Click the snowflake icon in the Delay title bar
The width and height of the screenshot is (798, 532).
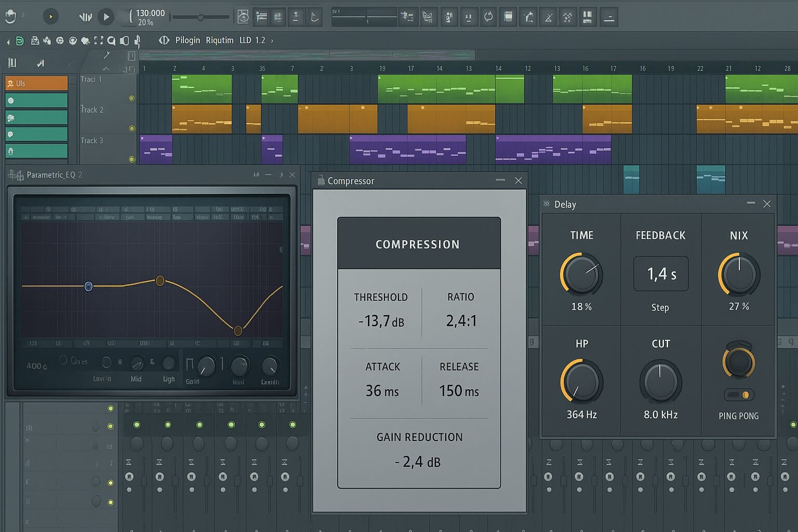(547, 204)
